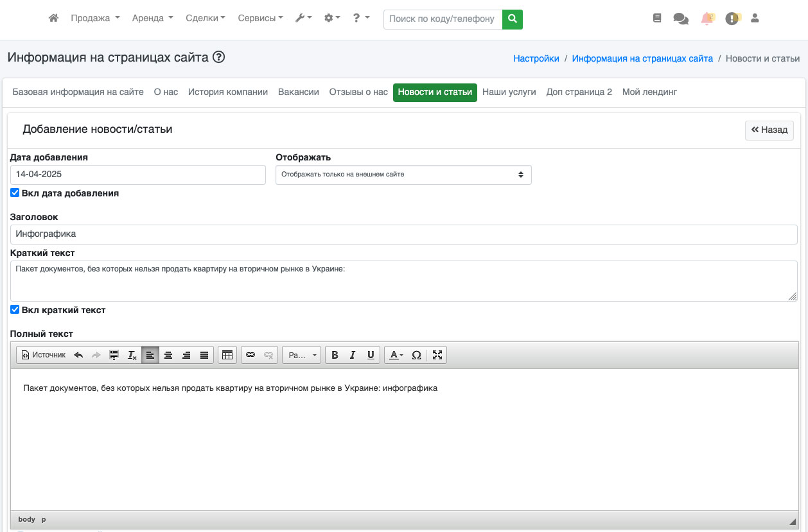Expand the 'Продажа' navbar menu
808x532 pixels.
[95, 19]
